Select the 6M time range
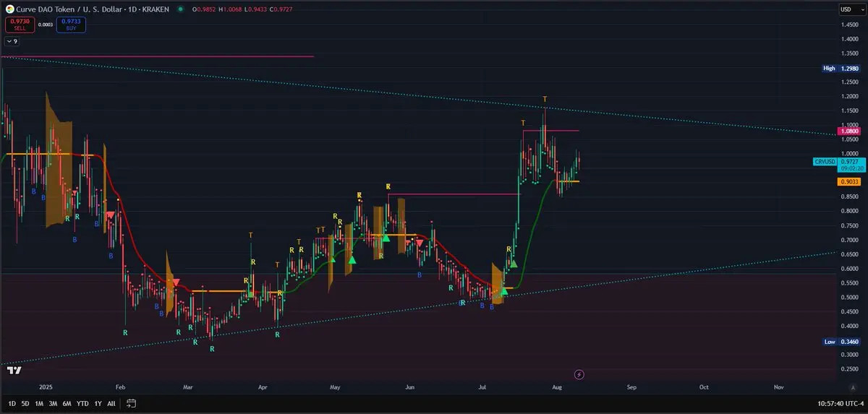Image resolution: width=868 pixels, height=414 pixels. pos(67,403)
